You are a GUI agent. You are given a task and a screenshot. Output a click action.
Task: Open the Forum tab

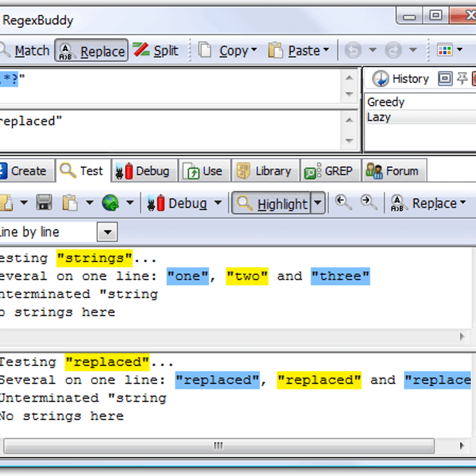[394, 171]
